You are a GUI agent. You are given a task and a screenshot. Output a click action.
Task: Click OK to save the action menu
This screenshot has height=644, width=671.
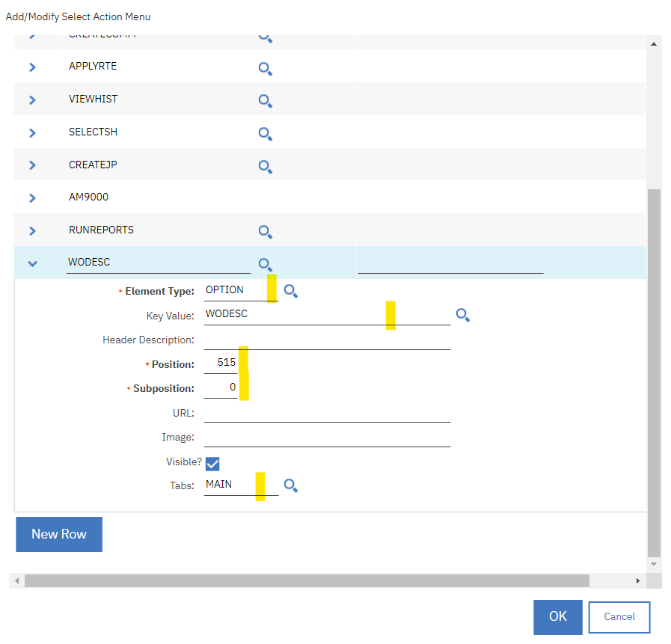[x=557, y=616]
